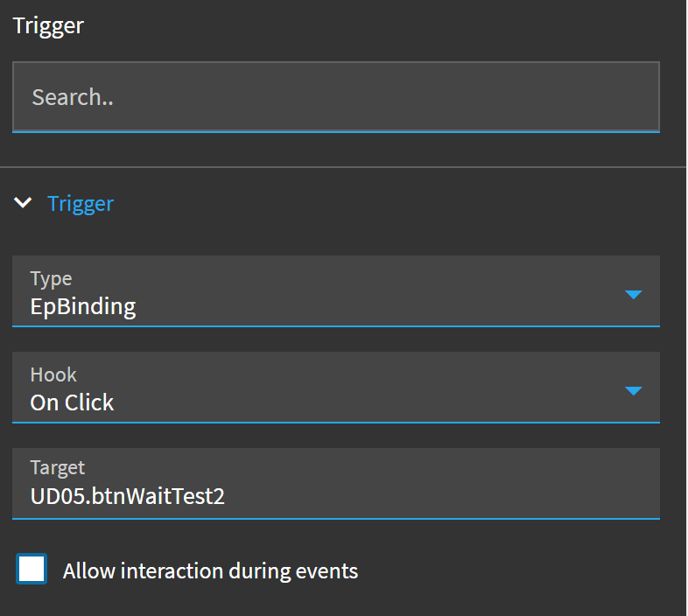This screenshot has width=688, height=616.
Task: Click the Search field in Trigger panel
Action: coord(336,96)
